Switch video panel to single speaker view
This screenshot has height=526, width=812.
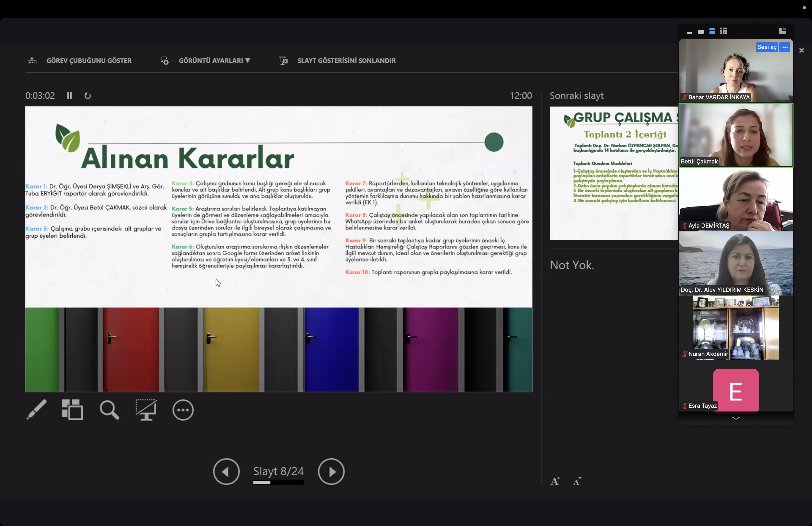tap(701, 32)
